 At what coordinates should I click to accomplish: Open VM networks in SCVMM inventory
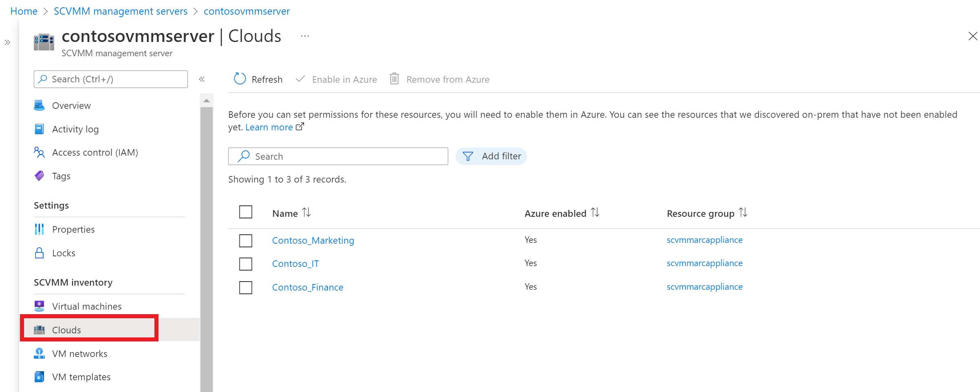pyautogui.click(x=79, y=354)
